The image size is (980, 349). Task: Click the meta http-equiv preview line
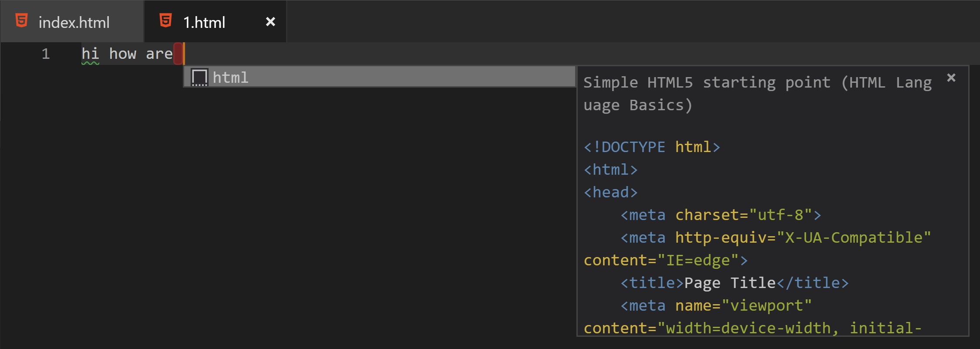[775, 238]
